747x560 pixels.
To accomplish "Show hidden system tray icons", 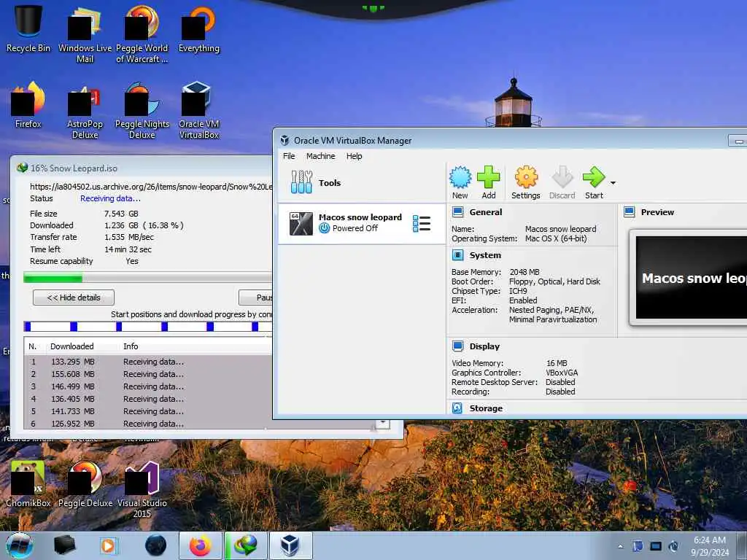I will tap(620, 546).
